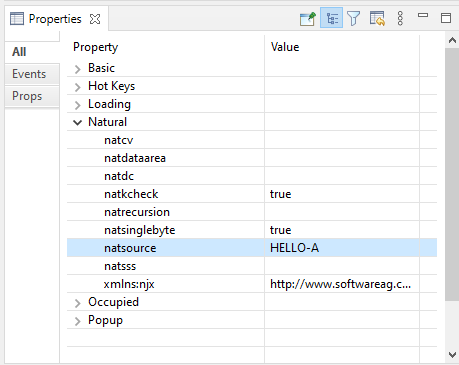Viewport: 459px width, 365px height.
Task: Pin the Properties view to selection
Action: click(x=308, y=18)
